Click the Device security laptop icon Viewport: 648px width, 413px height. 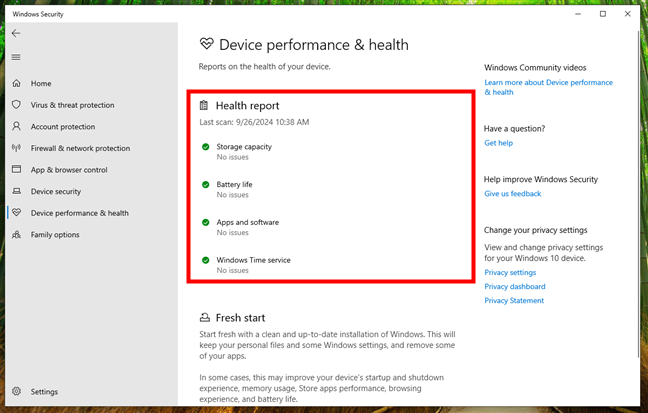[x=16, y=191]
